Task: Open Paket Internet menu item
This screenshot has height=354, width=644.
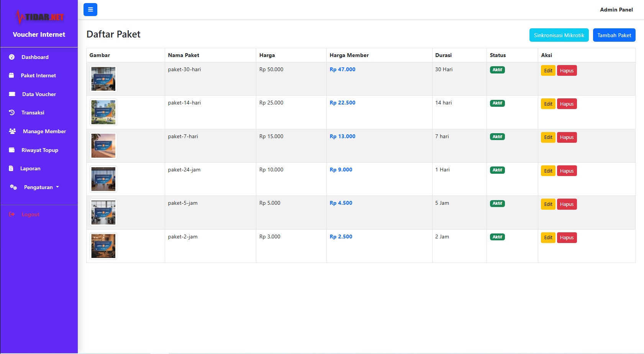Action: (39, 75)
